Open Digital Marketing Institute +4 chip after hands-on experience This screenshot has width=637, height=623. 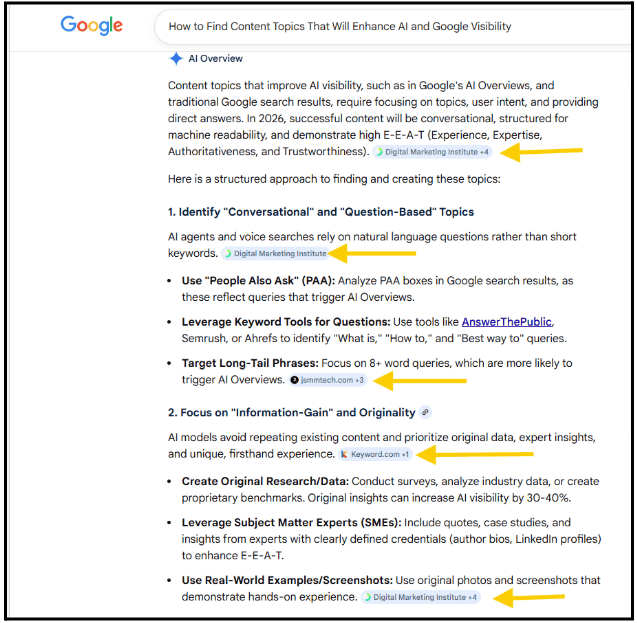pos(420,598)
